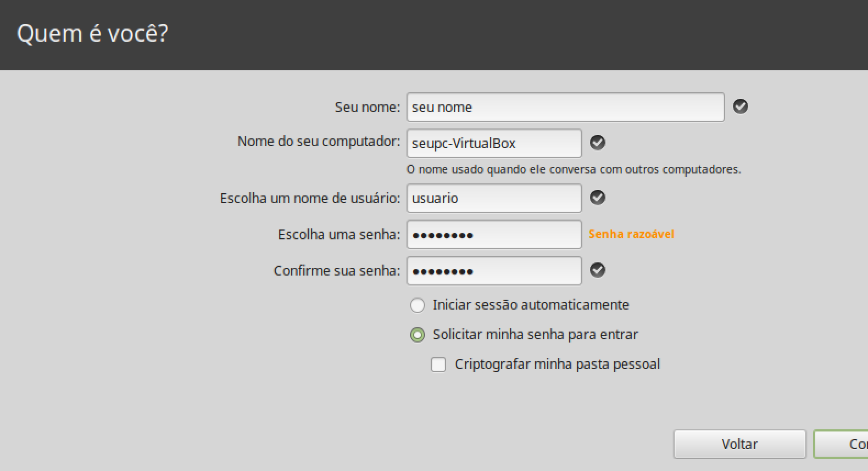Click the checkmark beside the username field
868x471 pixels.
click(x=597, y=198)
